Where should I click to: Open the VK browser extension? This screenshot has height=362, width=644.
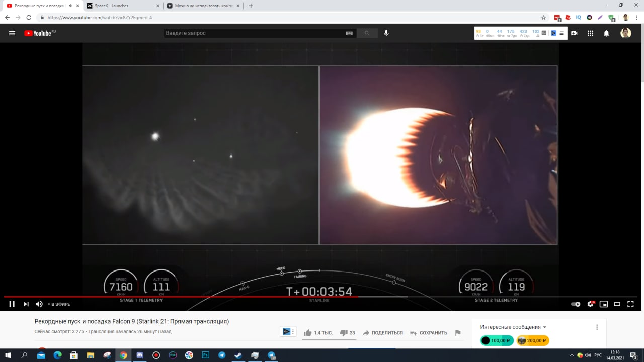click(x=589, y=17)
